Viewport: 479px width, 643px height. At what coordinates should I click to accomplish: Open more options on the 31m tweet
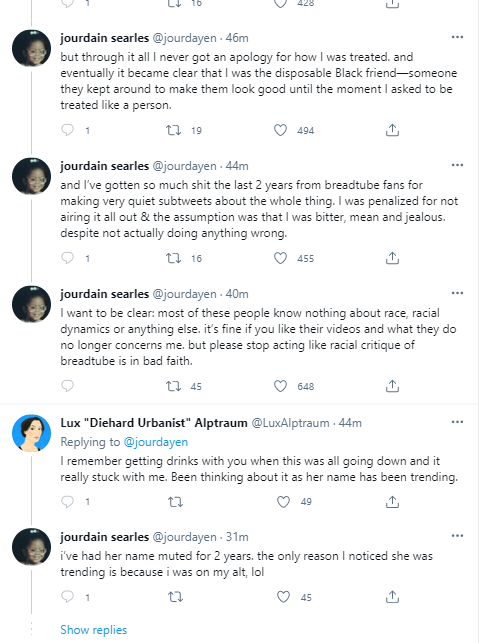click(x=457, y=536)
